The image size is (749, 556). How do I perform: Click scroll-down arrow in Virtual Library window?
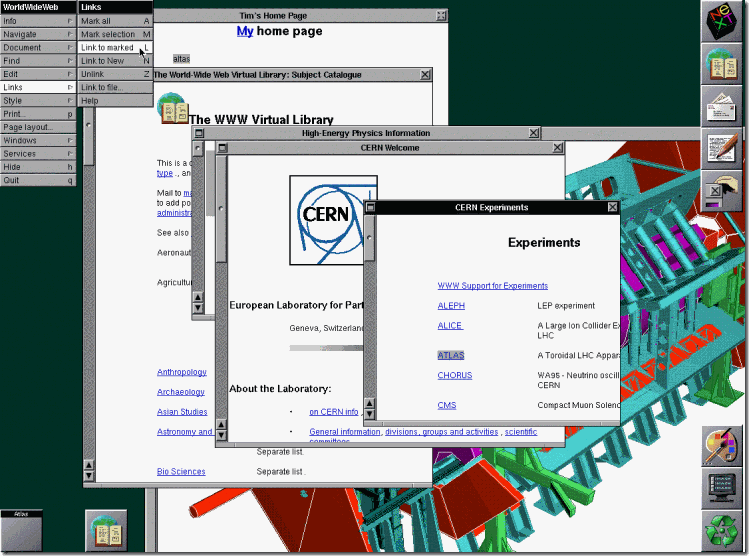[88, 475]
